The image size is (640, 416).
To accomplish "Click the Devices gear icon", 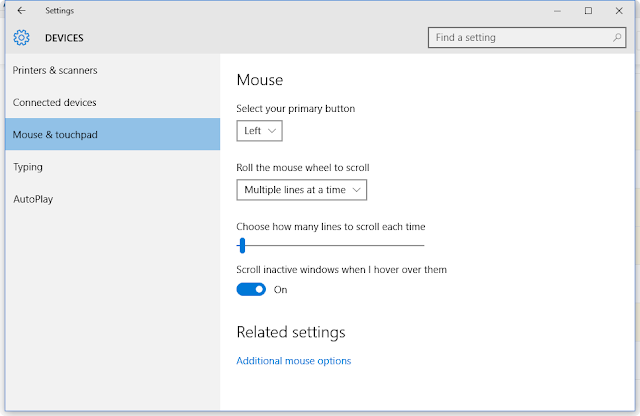I will [21, 38].
